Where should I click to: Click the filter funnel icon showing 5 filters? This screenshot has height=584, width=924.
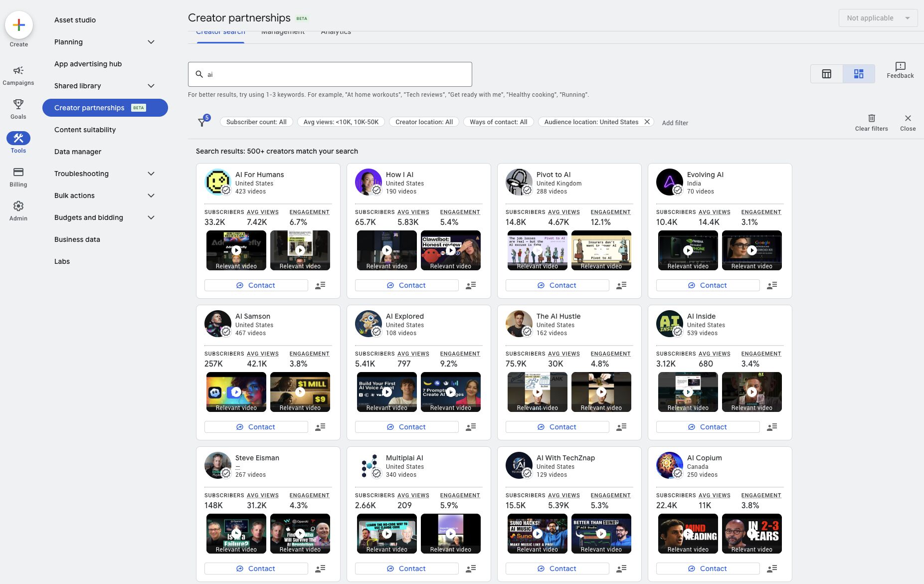pyautogui.click(x=202, y=121)
